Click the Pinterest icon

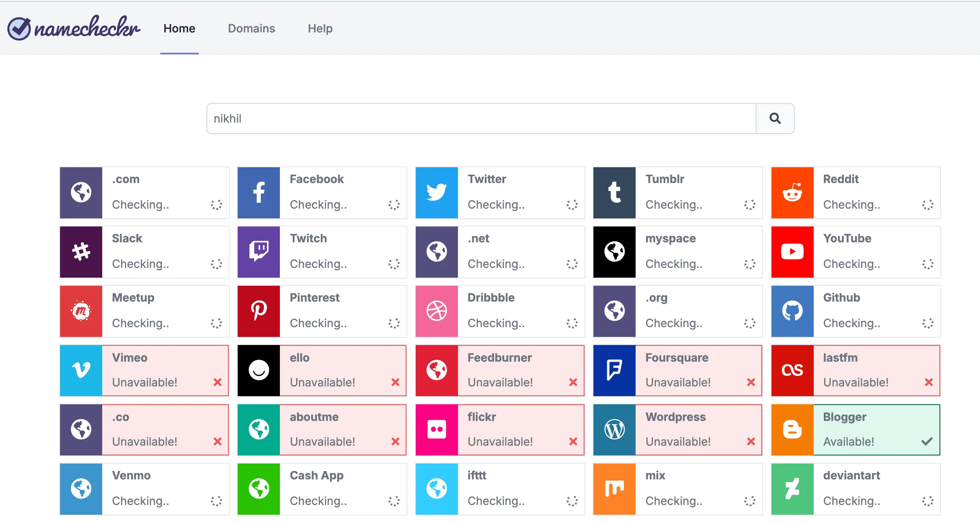coord(259,311)
